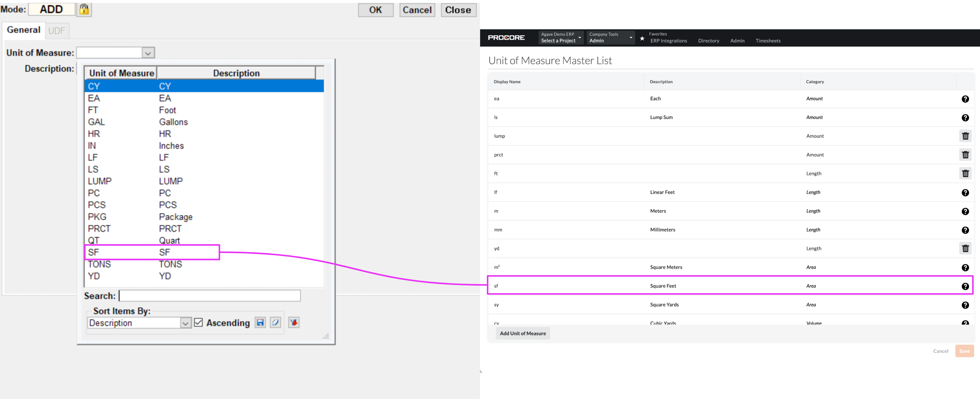Click the Procore logo
The height and width of the screenshot is (402, 980).
[506, 38]
